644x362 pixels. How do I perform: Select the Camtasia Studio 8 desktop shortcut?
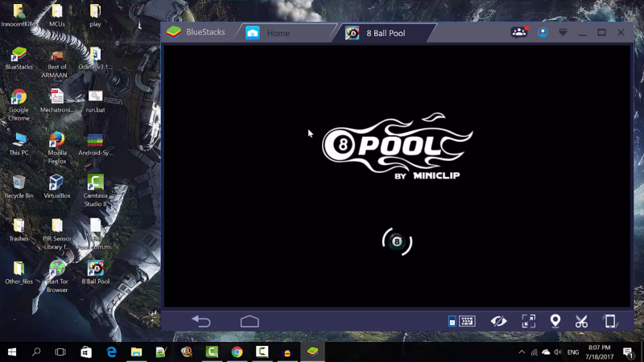point(95,191)
